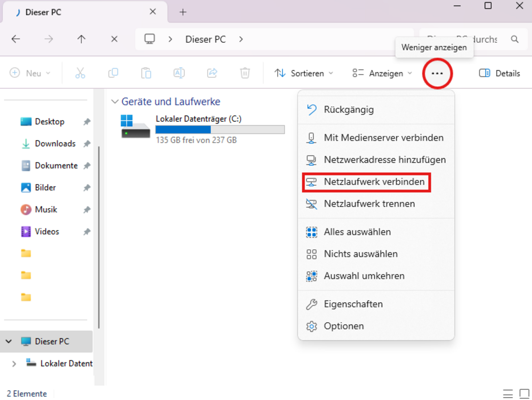
Task: Open the Sortieren dropdown
Action: click(304, 73)
